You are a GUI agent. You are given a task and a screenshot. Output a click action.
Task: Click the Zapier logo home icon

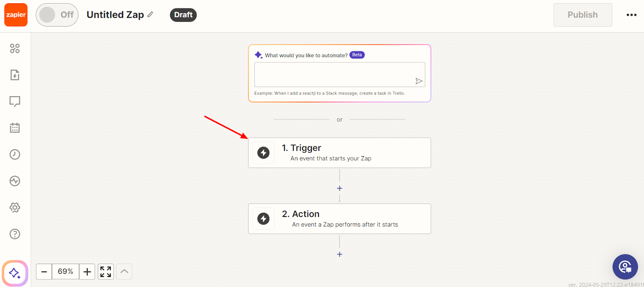(x=16, y=15)
